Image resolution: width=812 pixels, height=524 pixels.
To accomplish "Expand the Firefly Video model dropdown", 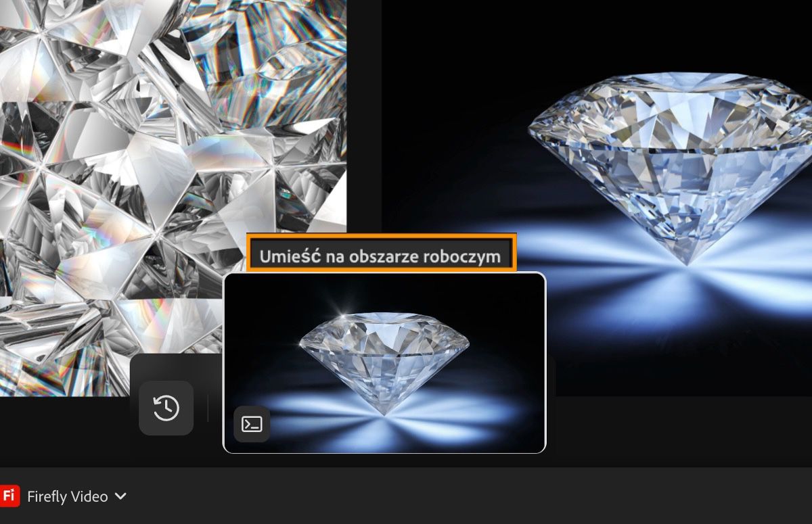I will (x=76, y=496).
